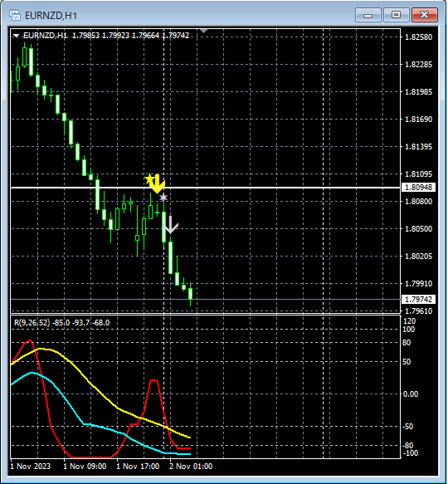This screenshot has width=448, height=484.
Task: Click the yellow star marker on chart
Action: point(149,178)
